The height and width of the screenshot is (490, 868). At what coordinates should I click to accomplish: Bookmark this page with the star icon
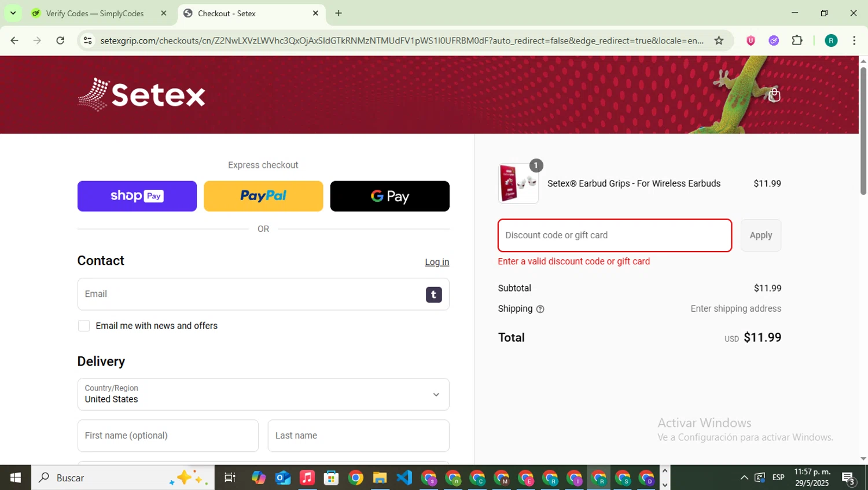[x=719, y=40]
